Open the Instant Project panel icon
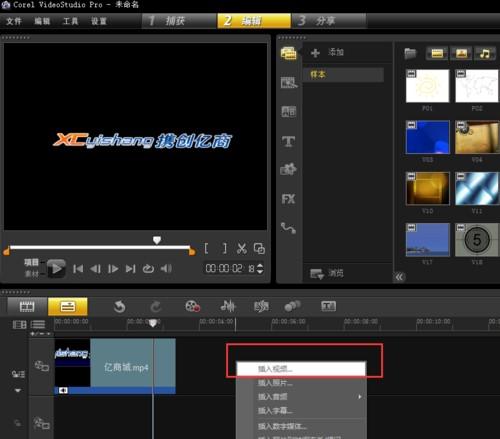Screen dimensions: 500x439 (288, 82)
